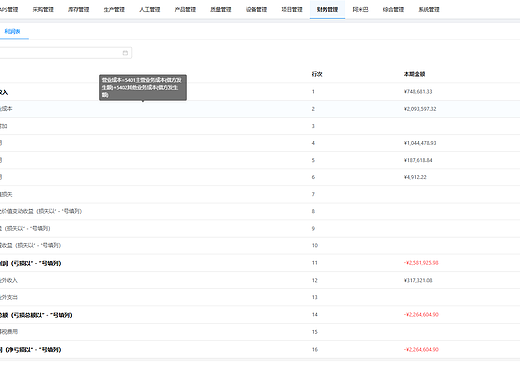Select the amount ¥2,093,597.32 in row 2
The image size is (520, 390).
pyautogui.click(x=420, y=109)
